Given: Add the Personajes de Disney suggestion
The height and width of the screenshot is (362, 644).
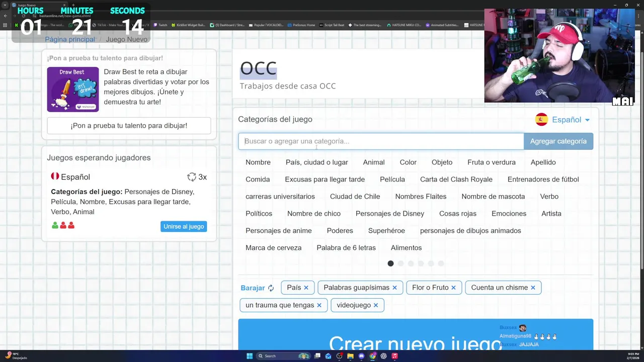Looking at the screenshot, I should [390, 214].
